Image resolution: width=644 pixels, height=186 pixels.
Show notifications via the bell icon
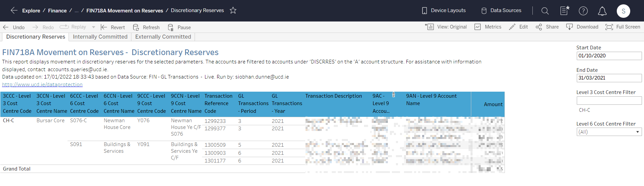[602, 11]
